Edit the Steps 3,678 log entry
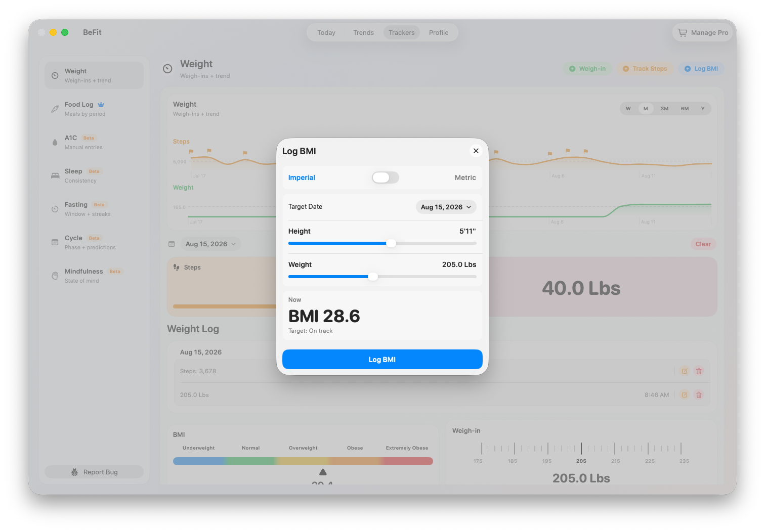765x532 pixels. point(685,371)
